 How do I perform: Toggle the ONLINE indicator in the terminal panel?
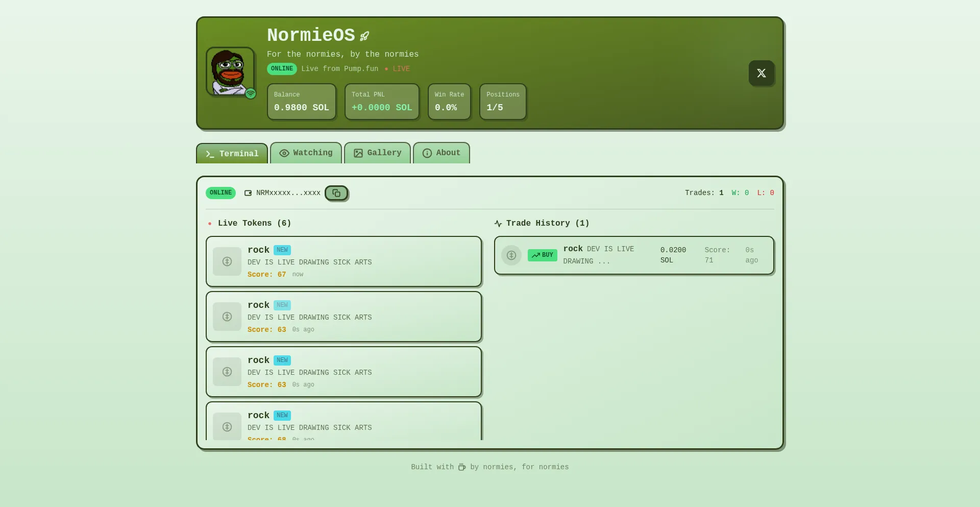(220, 193)
